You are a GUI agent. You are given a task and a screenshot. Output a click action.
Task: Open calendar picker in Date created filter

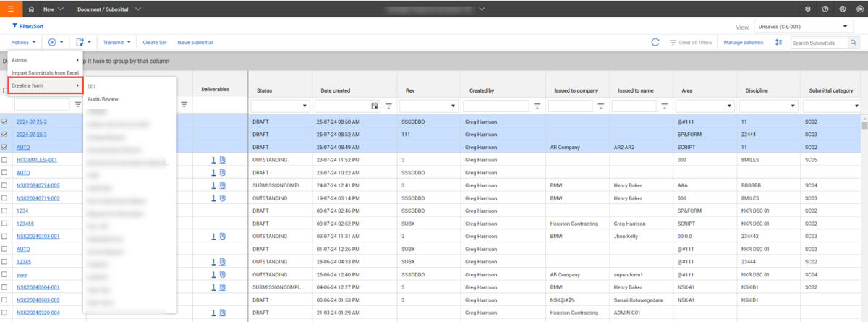[374, 106]
